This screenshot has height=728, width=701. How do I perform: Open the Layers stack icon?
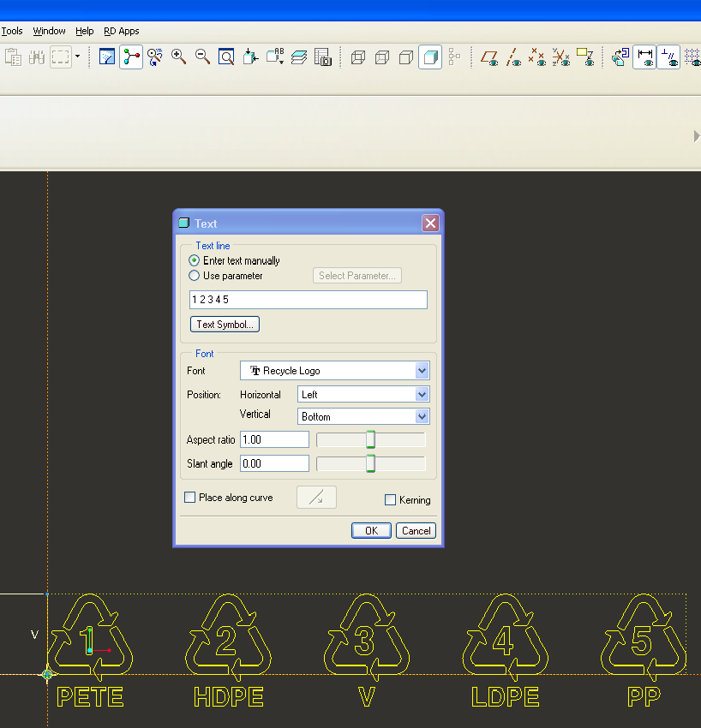(299, 57)
